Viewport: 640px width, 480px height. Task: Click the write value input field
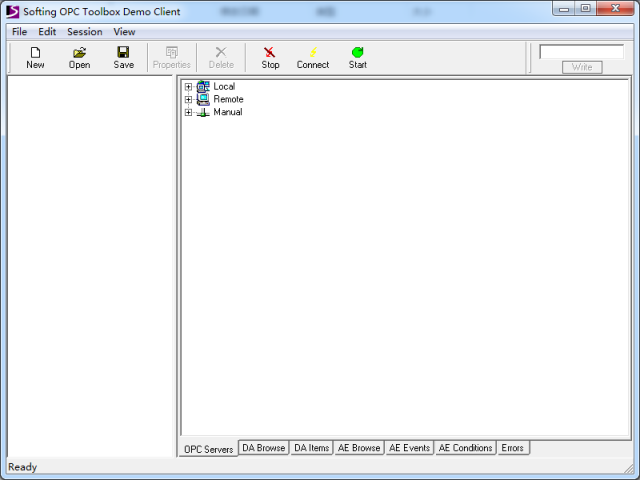click(581, 52)
